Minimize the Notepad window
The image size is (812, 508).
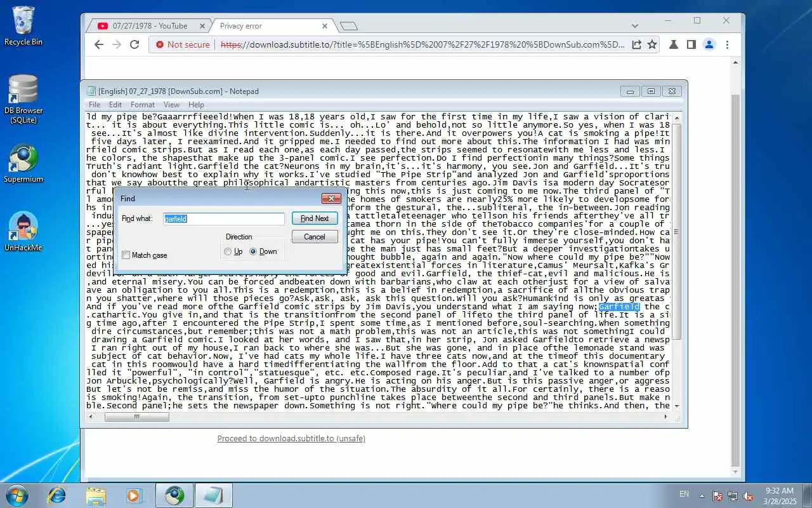pos(630,91)
